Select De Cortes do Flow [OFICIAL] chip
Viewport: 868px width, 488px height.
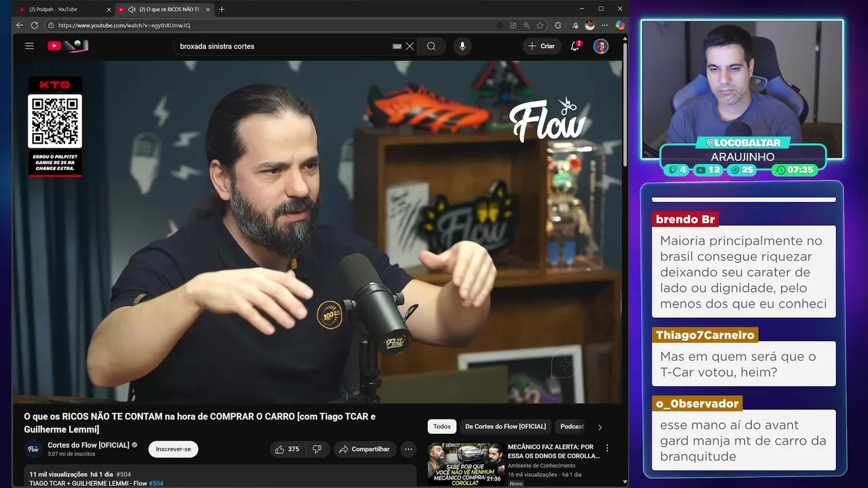tap(505, 426)
